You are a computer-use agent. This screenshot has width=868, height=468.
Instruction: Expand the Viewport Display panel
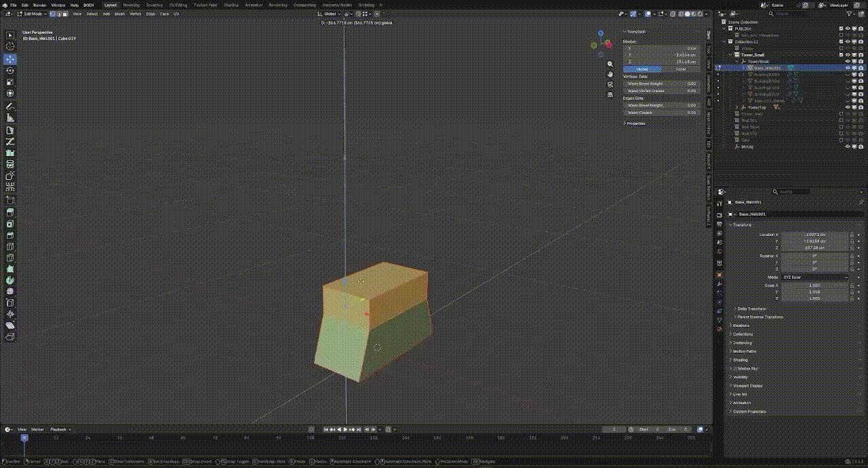point(747,386)
